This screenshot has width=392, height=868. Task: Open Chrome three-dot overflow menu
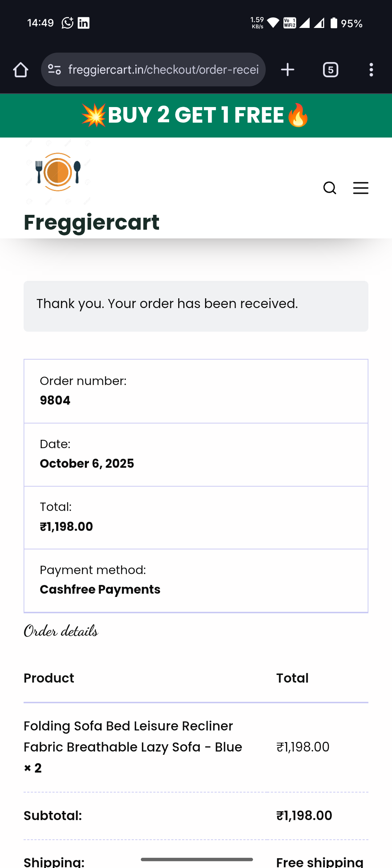pos(371,70)
